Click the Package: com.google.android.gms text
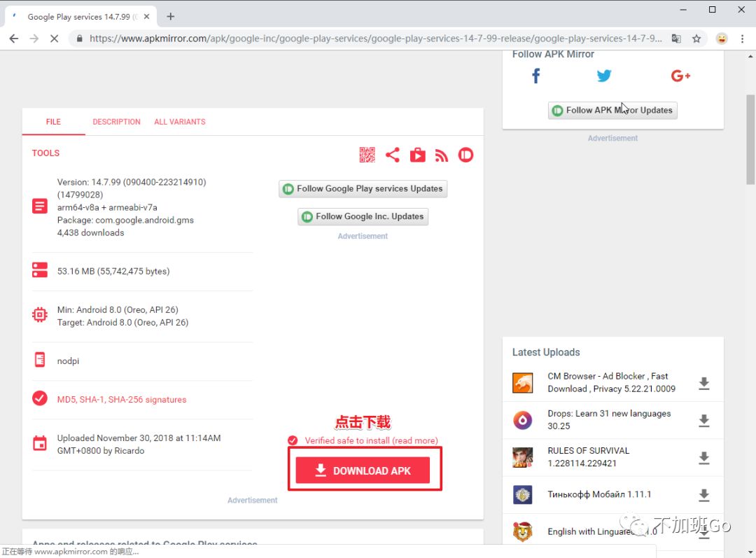Image resolution: width=756 pixels, height=558 pixels. pyautogui.click(x=125, y=220)
